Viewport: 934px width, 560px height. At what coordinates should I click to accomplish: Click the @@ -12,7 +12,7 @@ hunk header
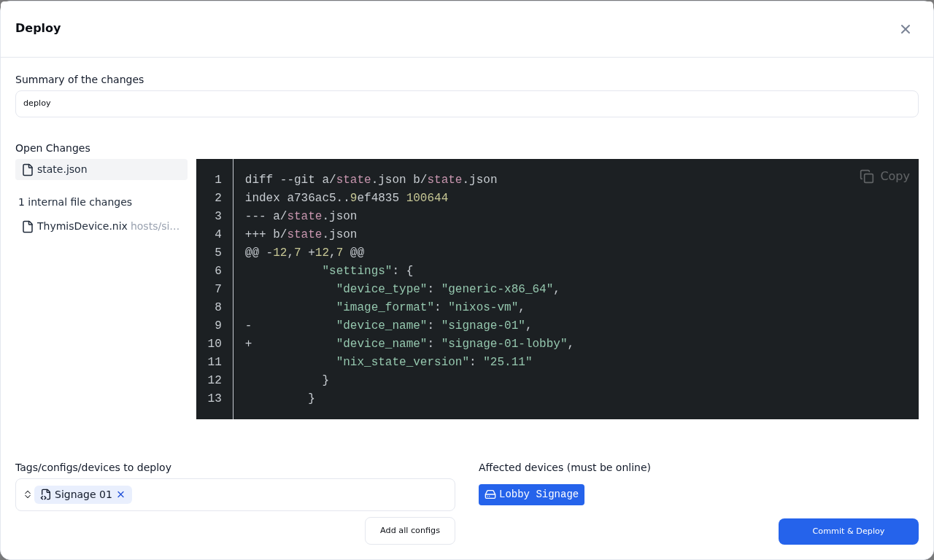tap(304, 253)
